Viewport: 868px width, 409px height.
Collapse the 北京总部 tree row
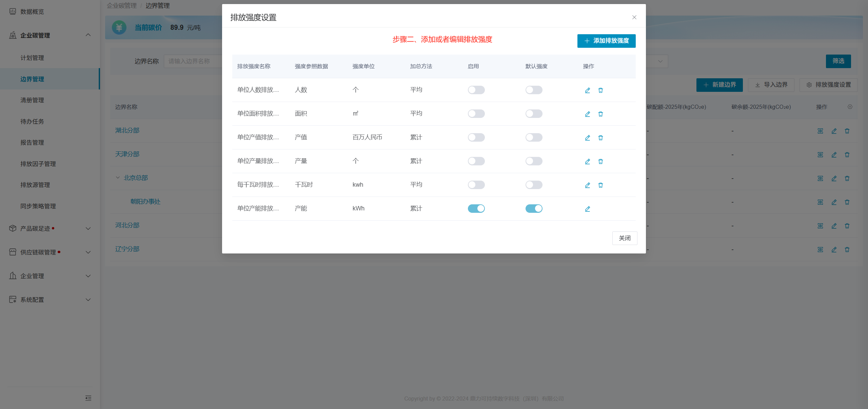pyautogui.click(x=118, y=178)
